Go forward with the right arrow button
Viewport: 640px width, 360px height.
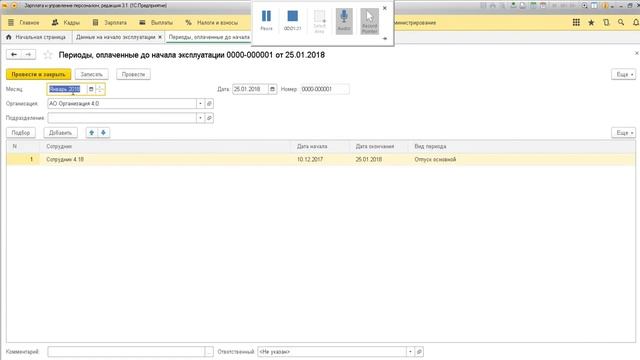(28, 54)
